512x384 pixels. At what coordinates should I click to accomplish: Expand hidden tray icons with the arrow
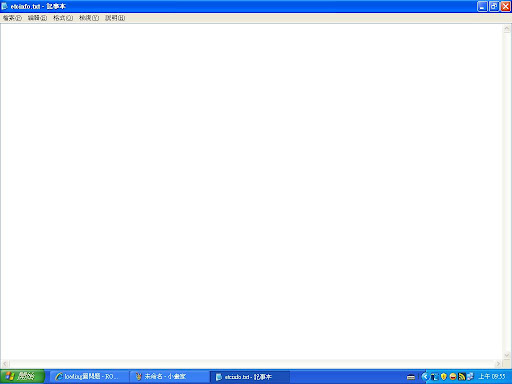coord(425,377)
